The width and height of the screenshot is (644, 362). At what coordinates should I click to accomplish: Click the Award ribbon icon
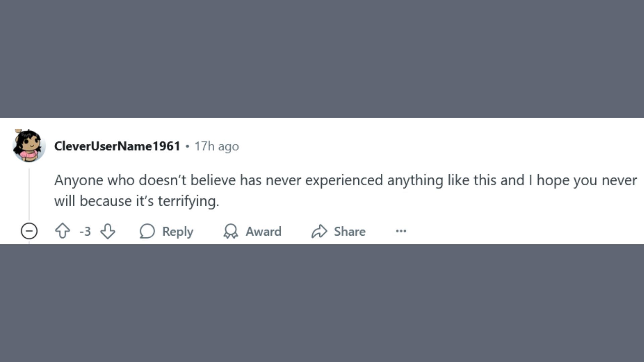tap(231, 231)
